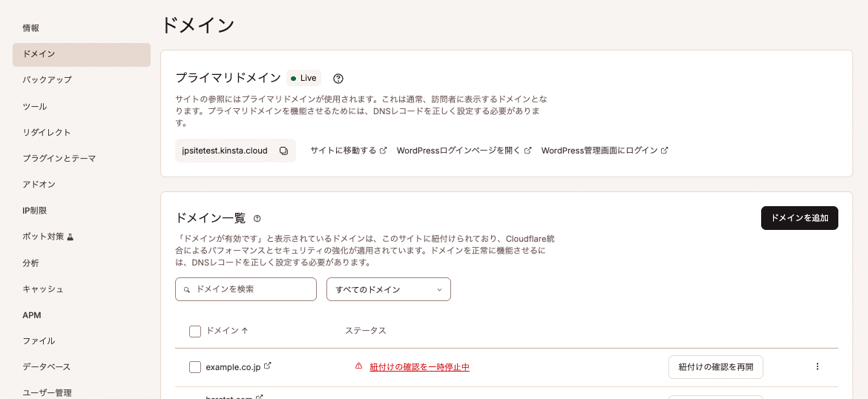This screenshot has height=399, width=868.
Task: Copy the jpsitetest.kinsta.cloud domain
Action: 283,151
